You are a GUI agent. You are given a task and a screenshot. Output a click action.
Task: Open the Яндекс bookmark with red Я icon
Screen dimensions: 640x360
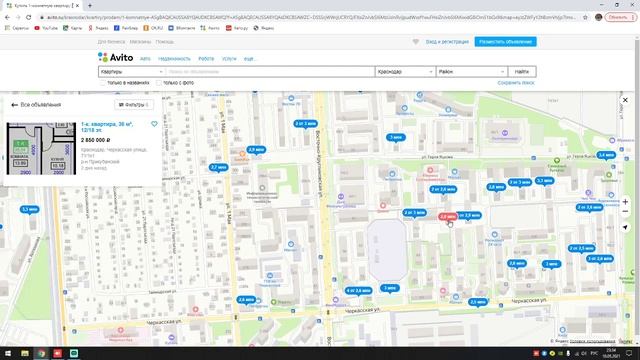98,28
